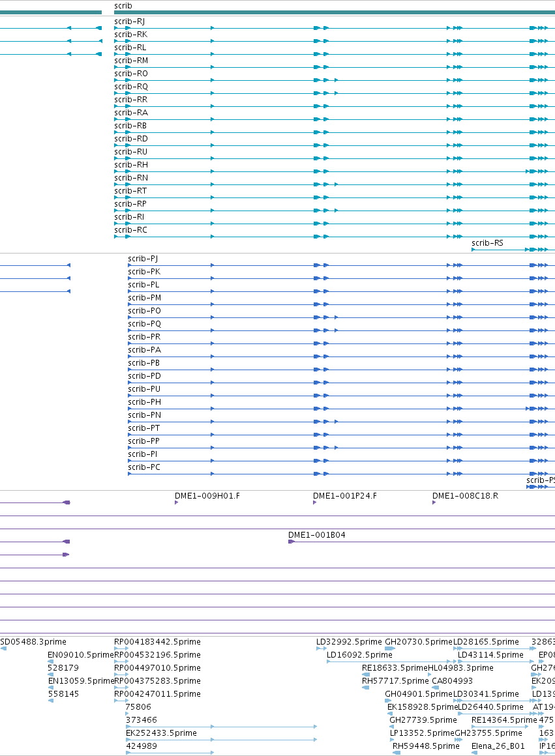Viewport: 555px width, 756px height.
Task: Click transcript label scrib-RL
Action: (x=130, y=47)
